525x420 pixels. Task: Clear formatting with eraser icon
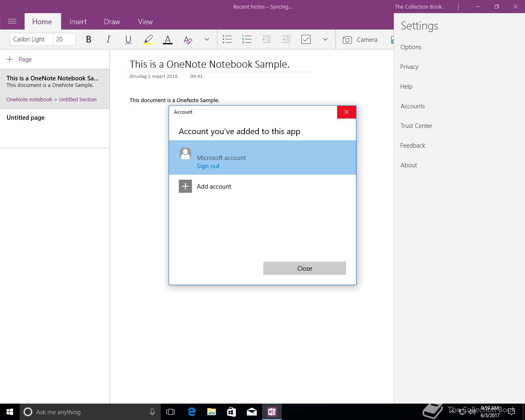pos(187,39)
